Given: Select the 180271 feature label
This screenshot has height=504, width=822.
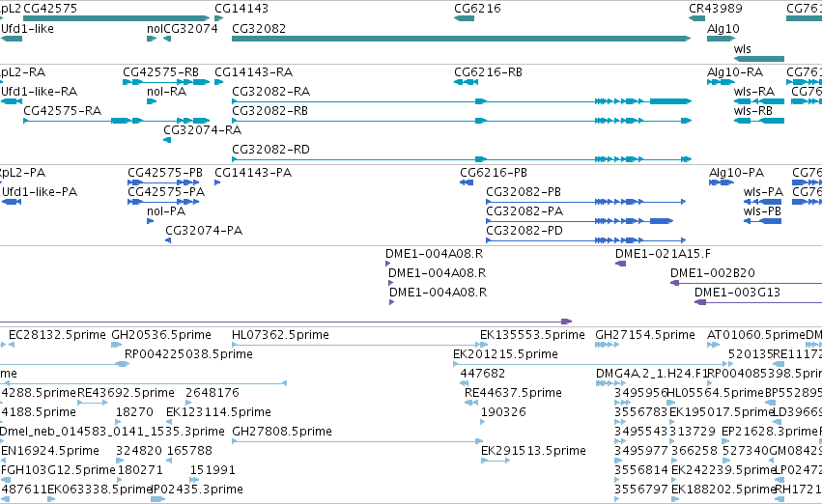Looking at the screenshot, I should tap(140, 470).
